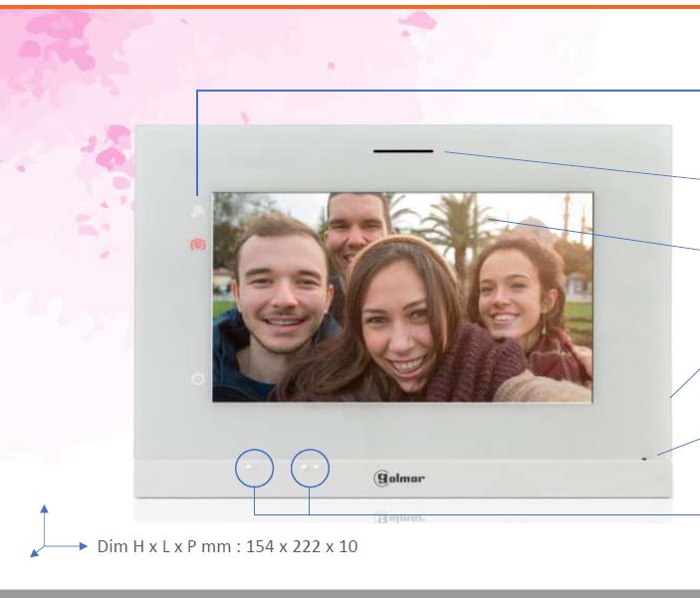This screenshot has height=598, width=700.
Task: Tap the red camera icon beside the screen
Action: [198, 244]
